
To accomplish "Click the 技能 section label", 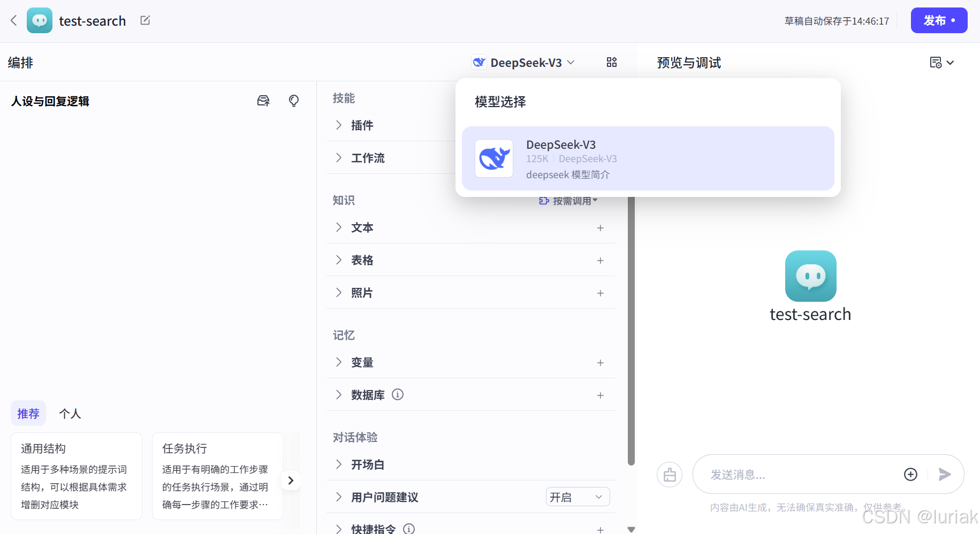I will point(344,98).
